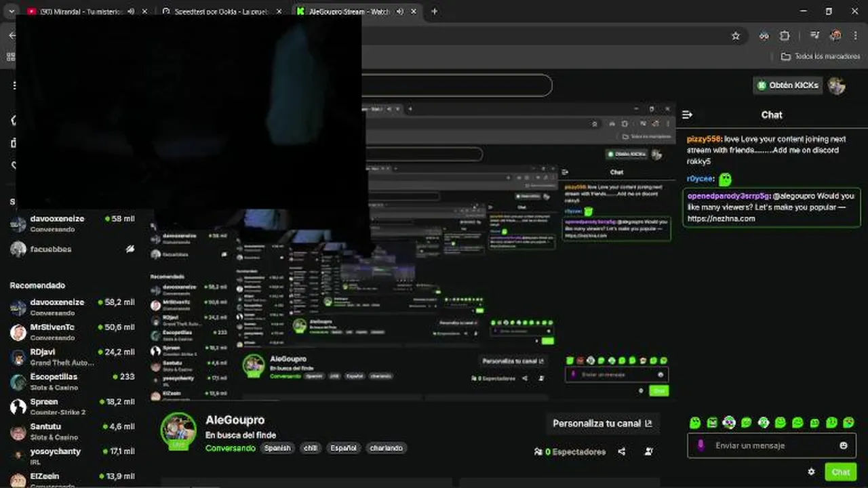Click the green emote in r0ycee's message
The image size is (868, 488).
click(x=725, y=179)
